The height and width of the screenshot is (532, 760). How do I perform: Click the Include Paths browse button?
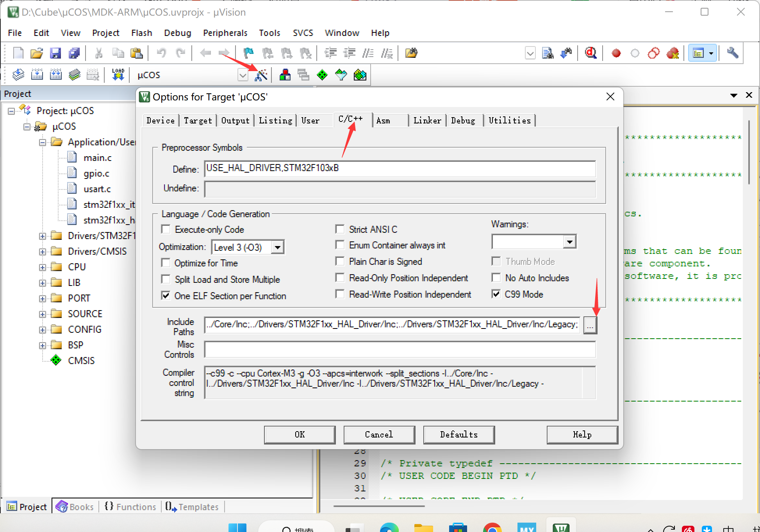[590, 325]
